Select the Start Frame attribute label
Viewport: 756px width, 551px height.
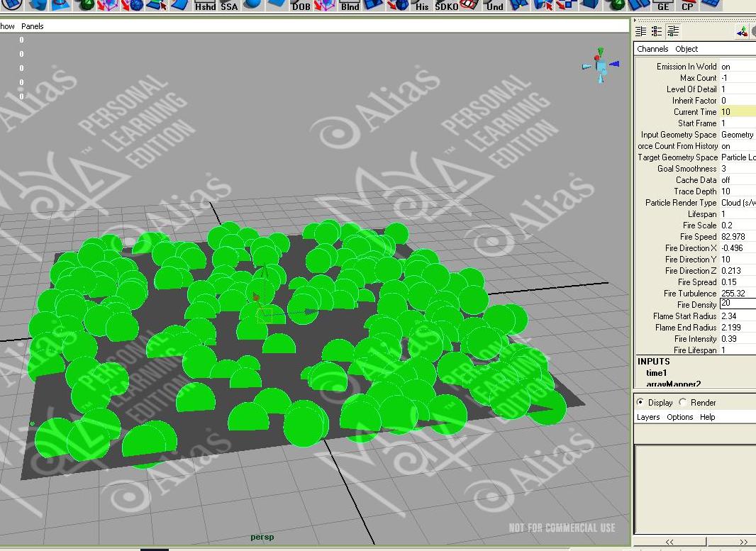[x=697, y=123]
